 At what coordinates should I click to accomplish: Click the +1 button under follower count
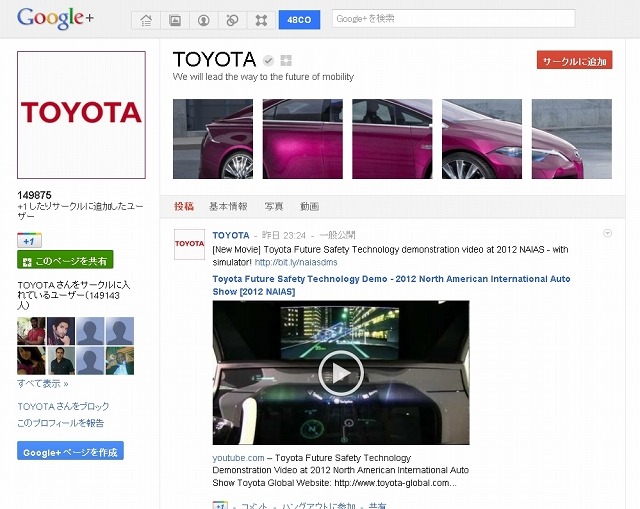click(x=29, y=240)
